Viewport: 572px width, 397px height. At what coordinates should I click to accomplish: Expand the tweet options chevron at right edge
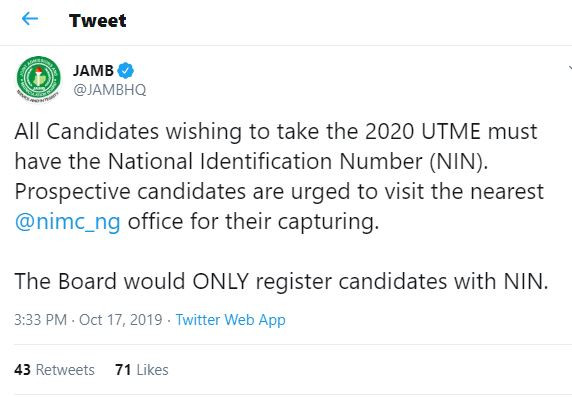(570, 68)
